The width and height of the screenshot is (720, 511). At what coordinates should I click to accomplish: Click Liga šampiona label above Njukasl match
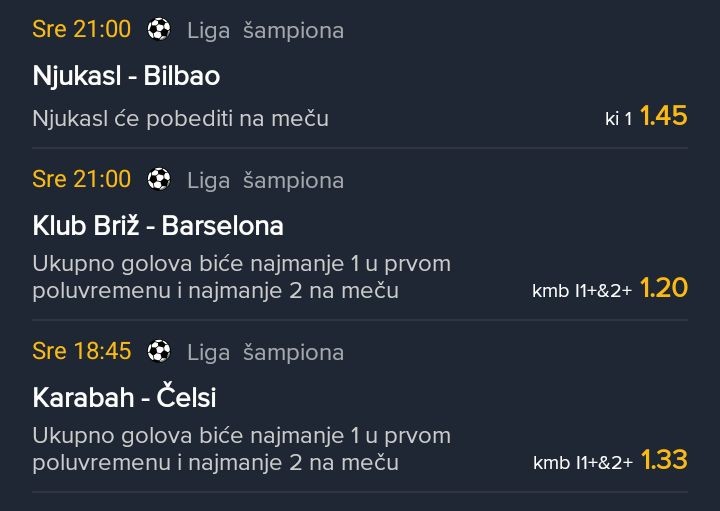pos(265,31)
